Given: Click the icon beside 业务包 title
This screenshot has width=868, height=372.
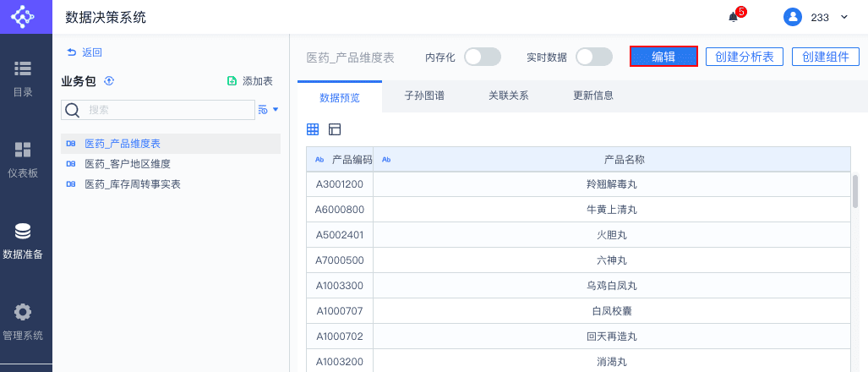Looking at the screenshot, I should [x=109, y=81].
